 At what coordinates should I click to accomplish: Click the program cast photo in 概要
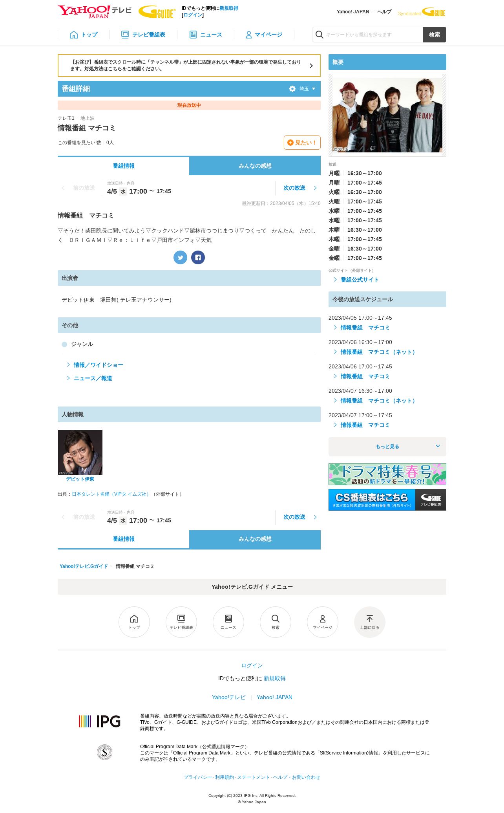[387, 115]
